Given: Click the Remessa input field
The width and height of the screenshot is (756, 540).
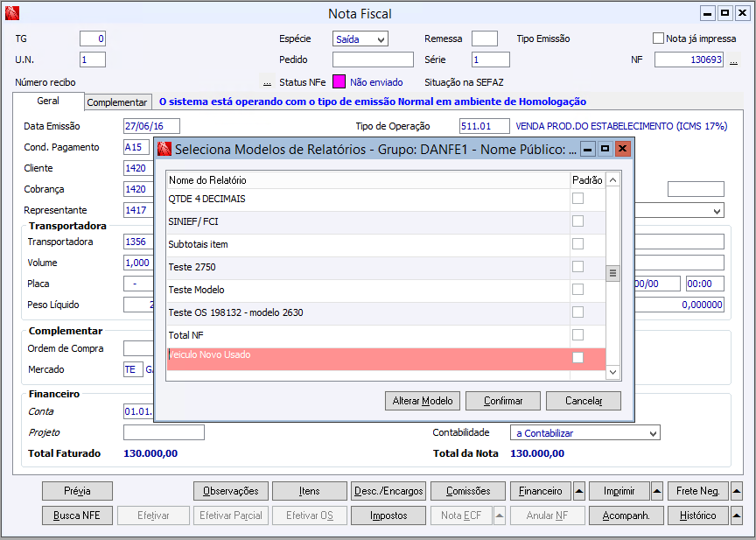Looking at the screenshot, I should [485, 39].
